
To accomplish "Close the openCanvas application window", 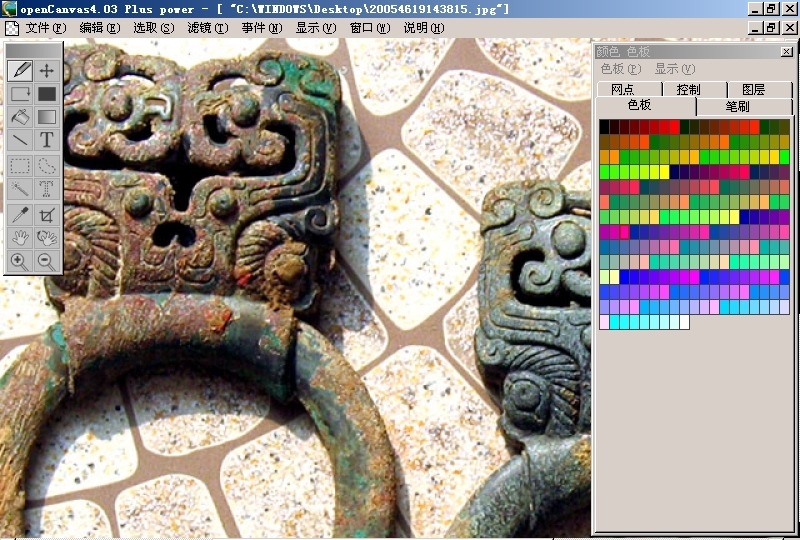I will [789, 9].
